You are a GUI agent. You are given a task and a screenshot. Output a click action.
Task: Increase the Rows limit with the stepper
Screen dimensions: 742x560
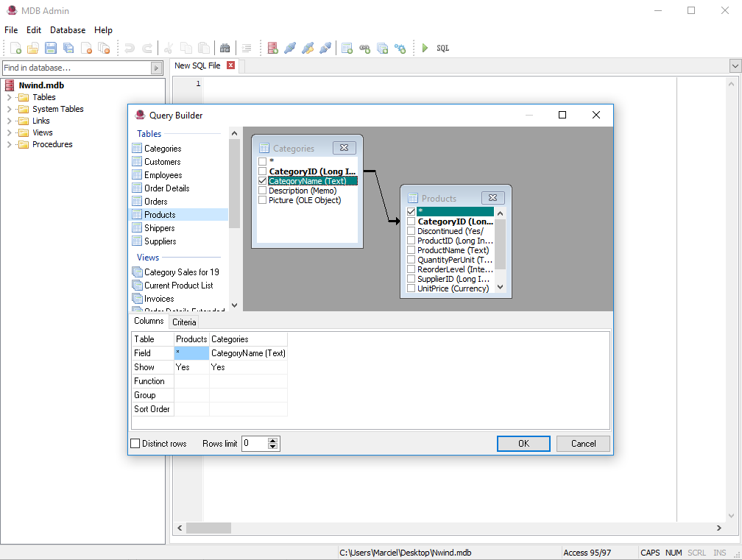click(272, 440)
